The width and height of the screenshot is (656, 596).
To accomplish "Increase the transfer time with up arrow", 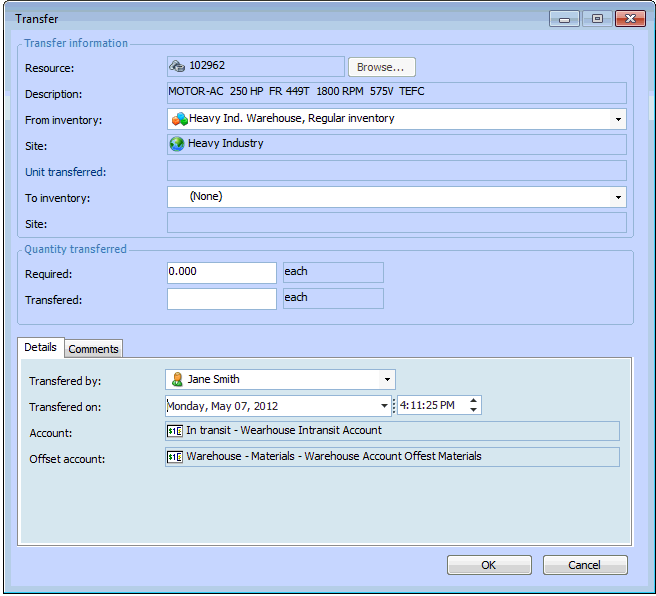I will tap(474, 401).
